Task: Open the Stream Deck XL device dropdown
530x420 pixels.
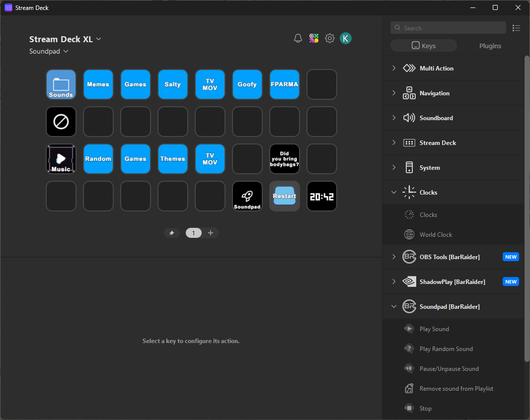Action: (x=65, y=39)
